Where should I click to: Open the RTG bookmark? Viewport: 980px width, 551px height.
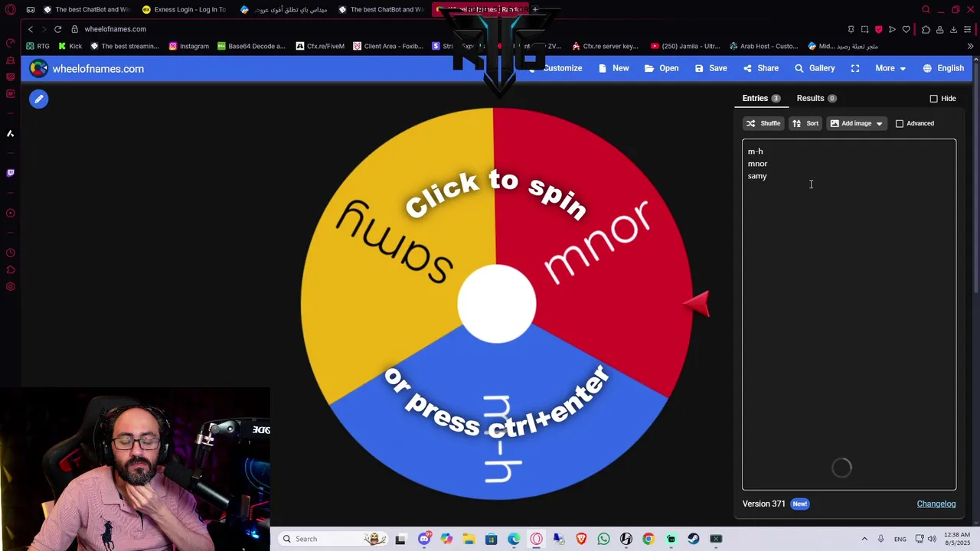(x=38, y=46)
